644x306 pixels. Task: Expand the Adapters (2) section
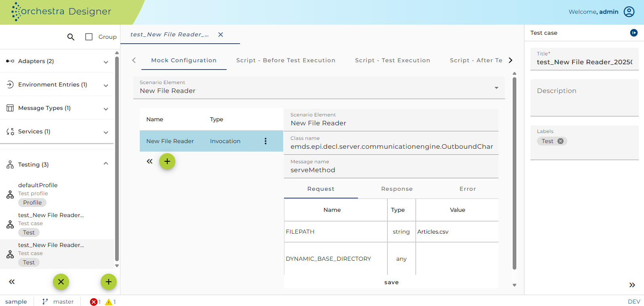106,62
